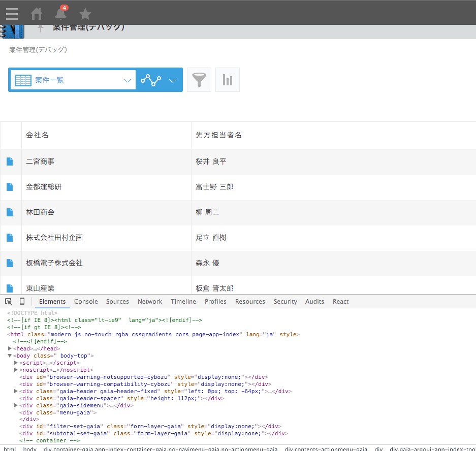
Task: Click the 案件管理(デバッグ) breadcrumb link
Action: [38, 50]
